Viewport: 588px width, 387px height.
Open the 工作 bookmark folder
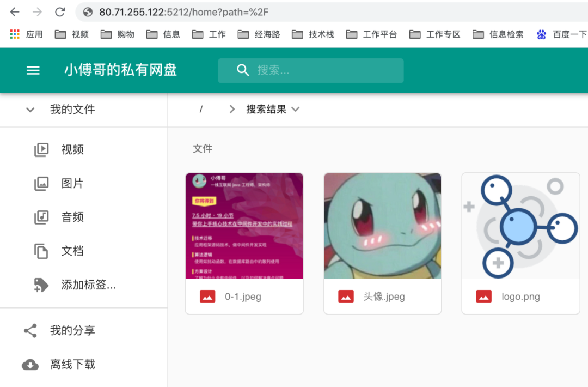pyautogui.click(x=209, y=34)
